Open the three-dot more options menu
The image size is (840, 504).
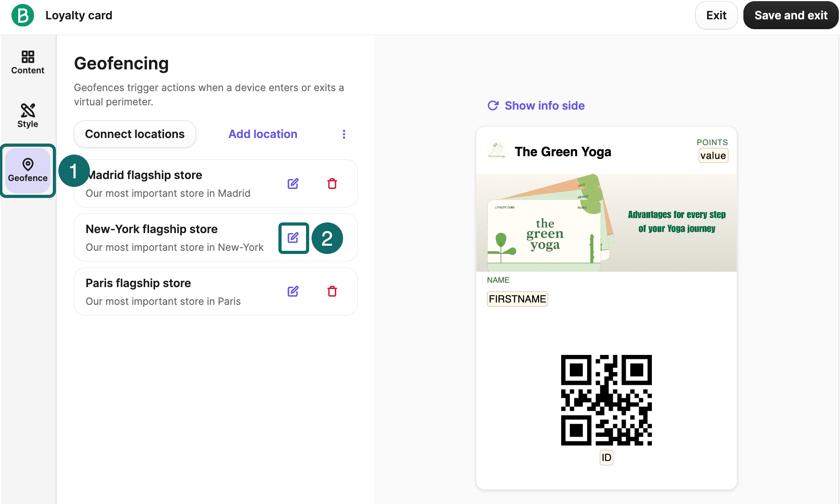click(x=344, y=134)
